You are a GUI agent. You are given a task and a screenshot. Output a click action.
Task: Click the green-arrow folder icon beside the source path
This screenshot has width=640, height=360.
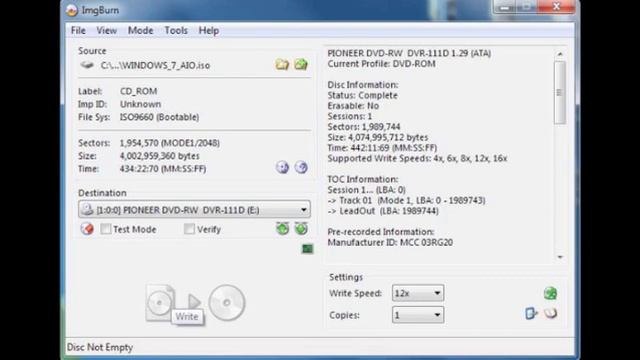click(x=301, y=64)
